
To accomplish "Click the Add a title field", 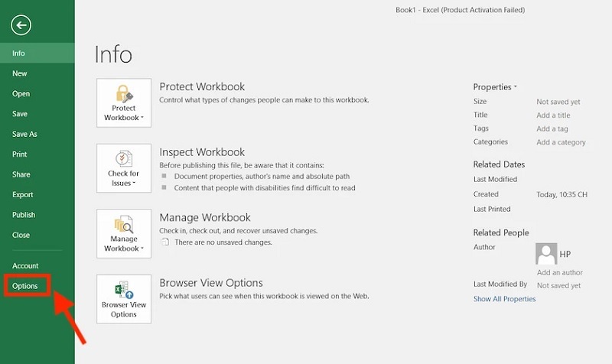I will [x=553, y=115].
